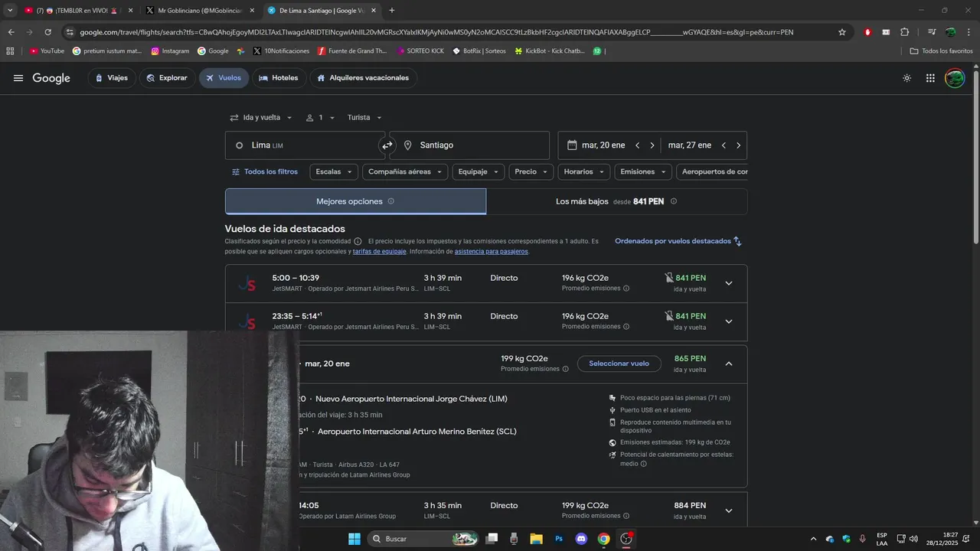The image size is (980, 551).
Task: Select previous return date for mar, 27 ene
Action: pos(724,145)
